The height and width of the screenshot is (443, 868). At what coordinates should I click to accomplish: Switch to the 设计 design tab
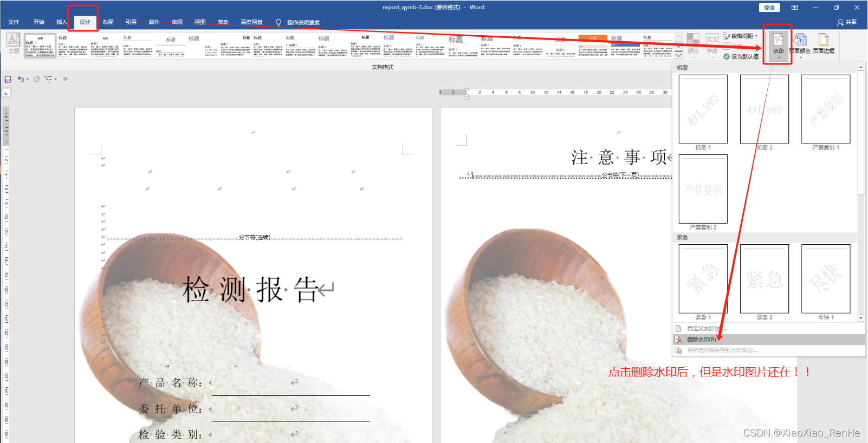click(85, 22)
